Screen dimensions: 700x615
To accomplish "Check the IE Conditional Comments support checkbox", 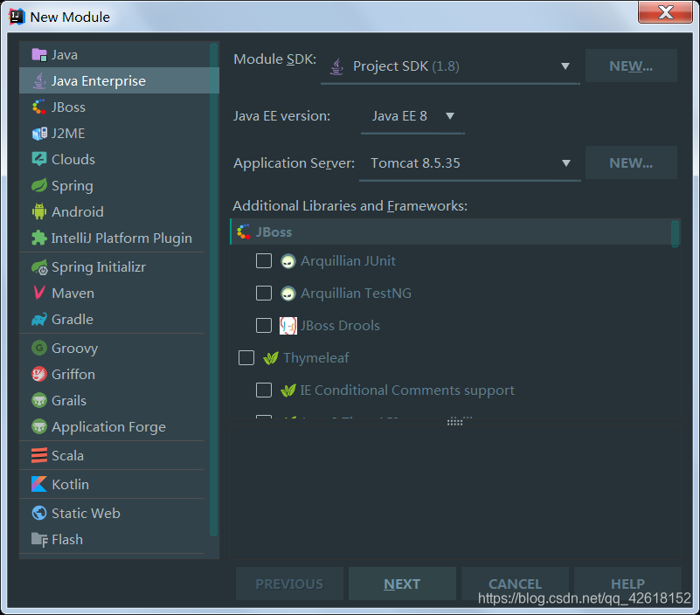I will pos(264,390).
